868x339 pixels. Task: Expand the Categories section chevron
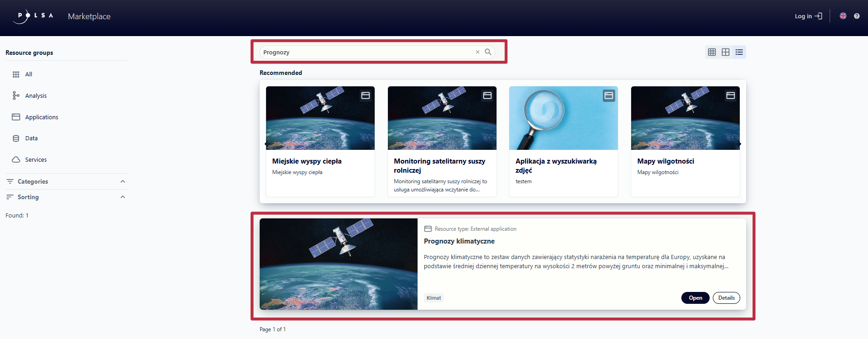pyautogui.click(x=123, y=181)
